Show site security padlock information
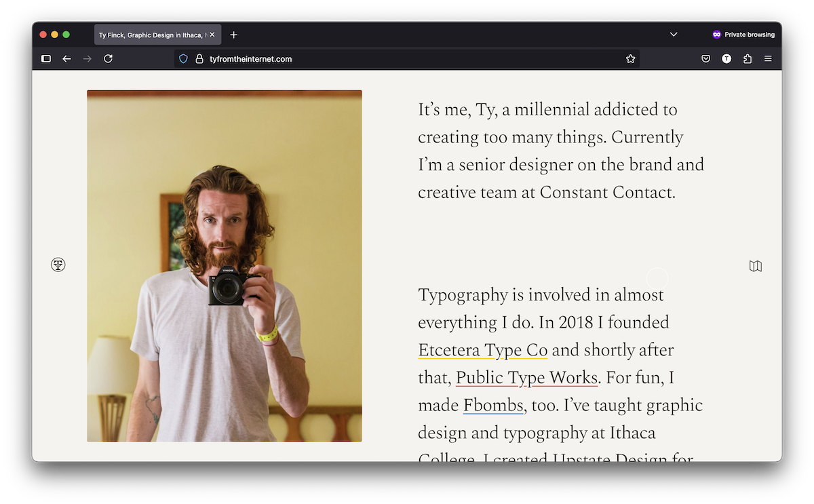 coord(199,59)
